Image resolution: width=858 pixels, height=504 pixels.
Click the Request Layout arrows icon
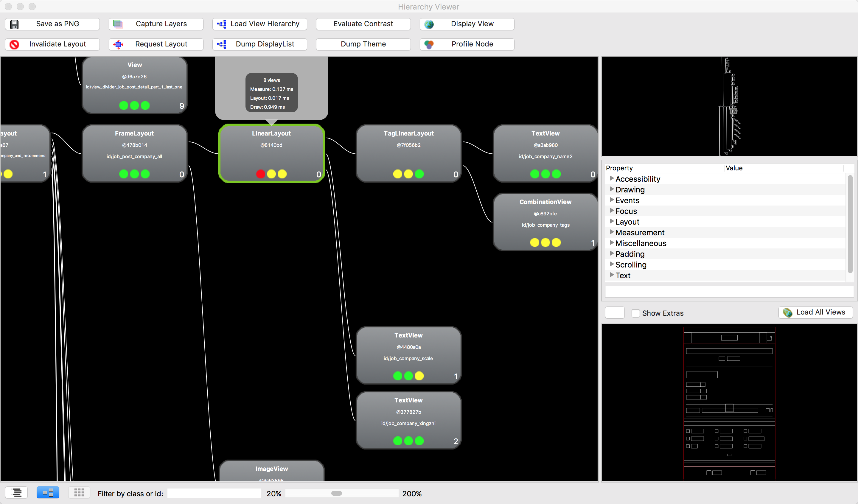pyautogui.click(x=118, y=44)
